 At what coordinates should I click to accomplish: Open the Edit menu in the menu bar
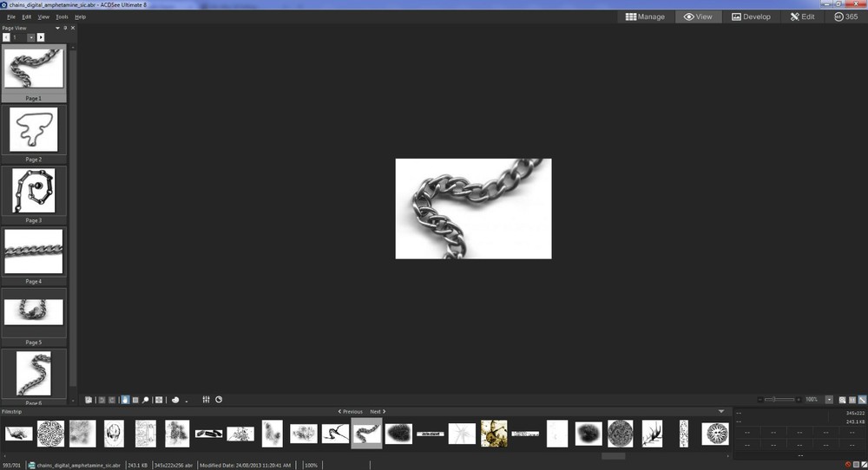click(27, 17)
